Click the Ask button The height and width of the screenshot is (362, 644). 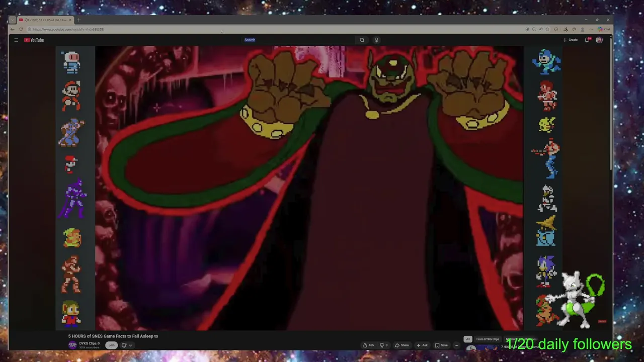(422, 345)
